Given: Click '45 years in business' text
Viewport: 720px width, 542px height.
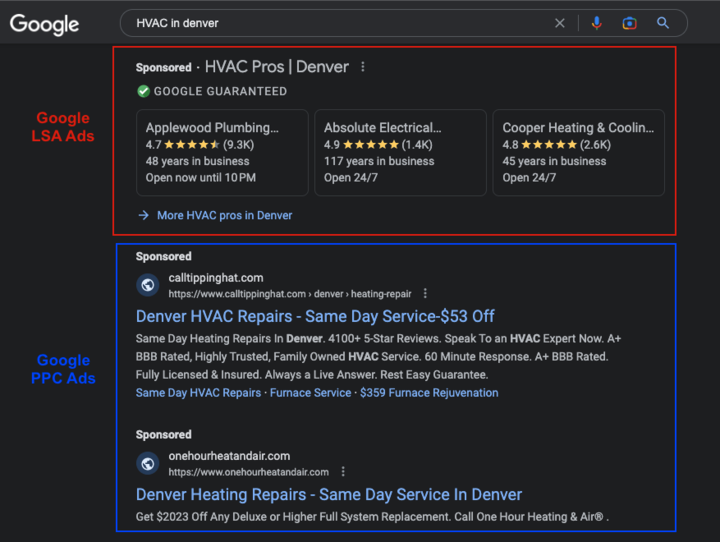Looking at the screenshot, I should pos(554,161).
